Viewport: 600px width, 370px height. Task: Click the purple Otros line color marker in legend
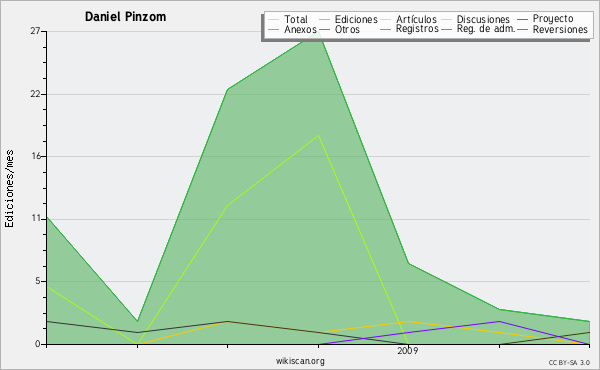pyautogui.click(x=324, y=29)
